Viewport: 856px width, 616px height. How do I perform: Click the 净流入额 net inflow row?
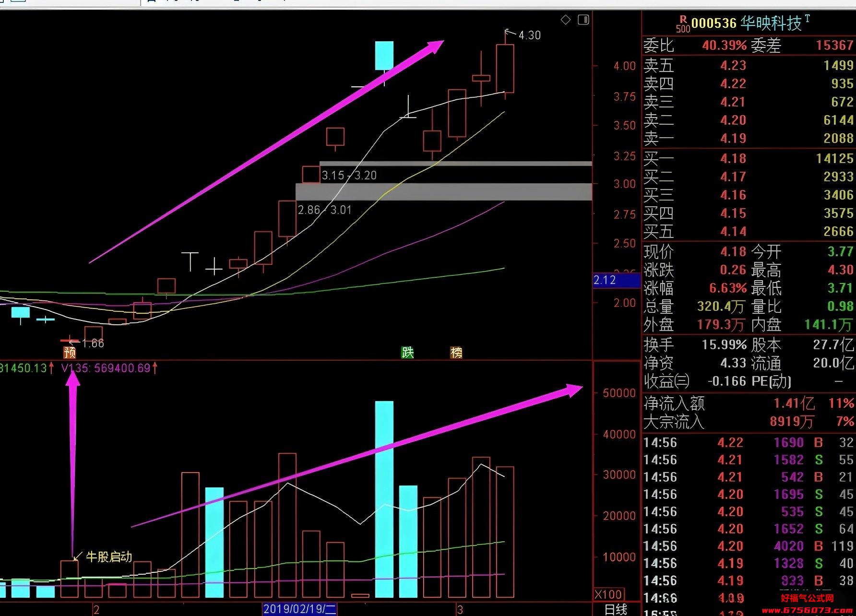click(749, 403)
